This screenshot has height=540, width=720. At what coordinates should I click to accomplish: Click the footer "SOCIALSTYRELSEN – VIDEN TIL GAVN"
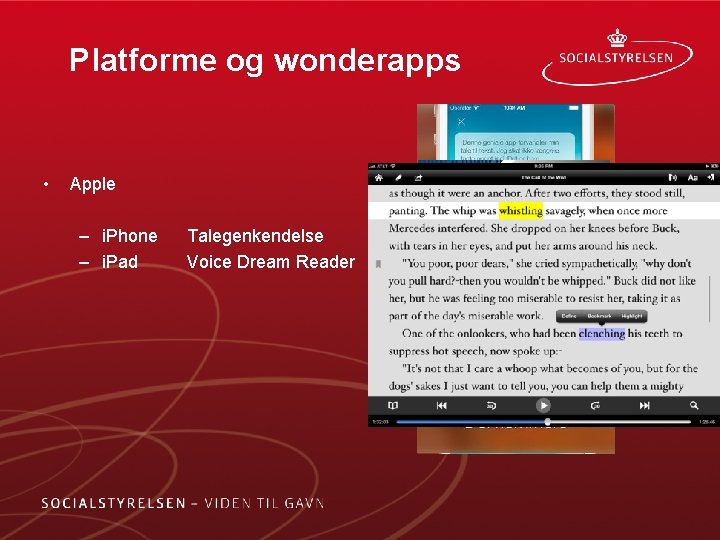point(183,503)
